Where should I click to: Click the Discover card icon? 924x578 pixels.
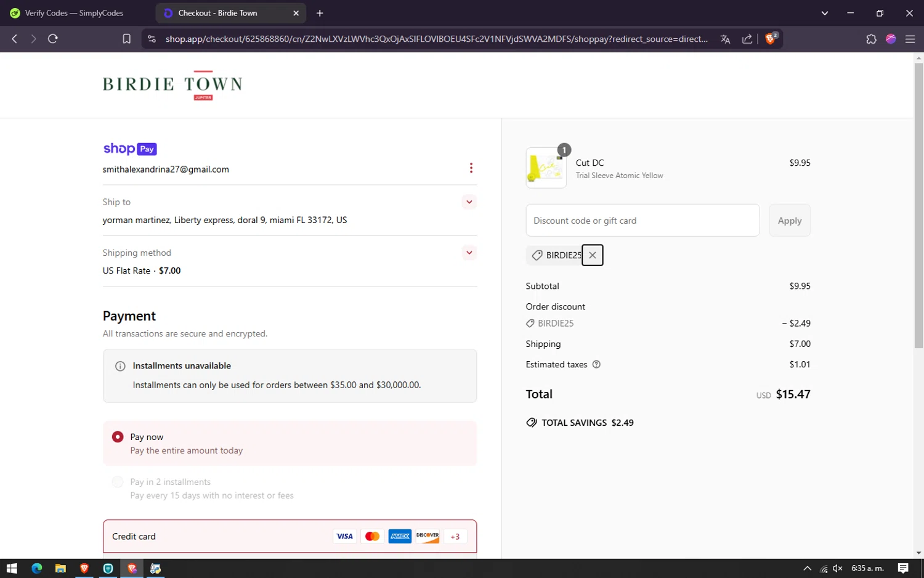coord(428,536)
